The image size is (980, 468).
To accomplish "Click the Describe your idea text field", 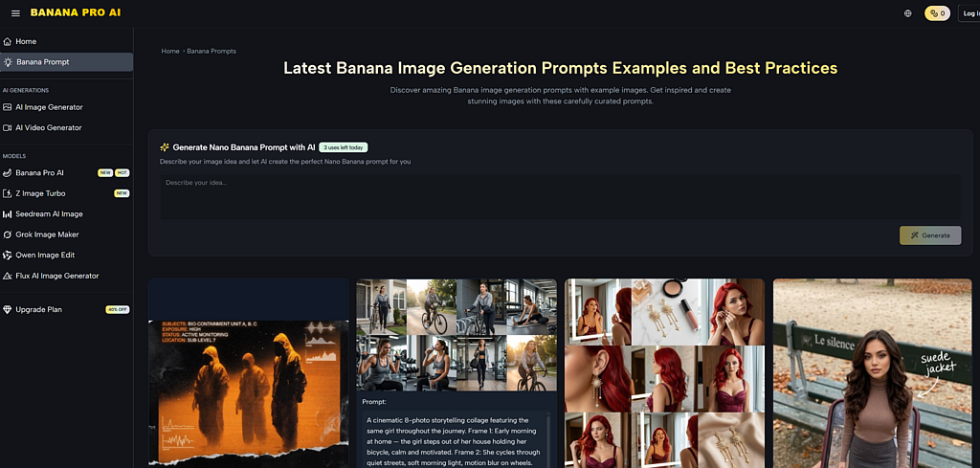I will pyautogui.click(x=560, y=196).
